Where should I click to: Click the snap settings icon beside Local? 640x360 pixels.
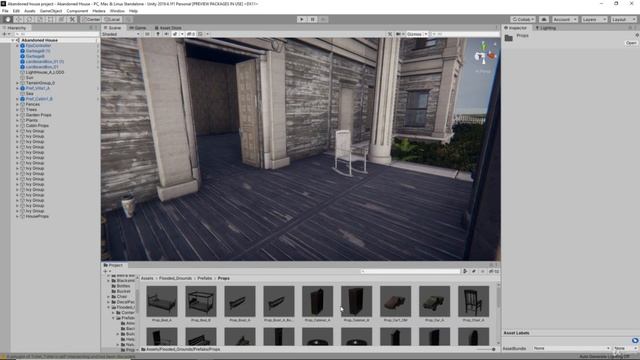[x=129, y=19]
